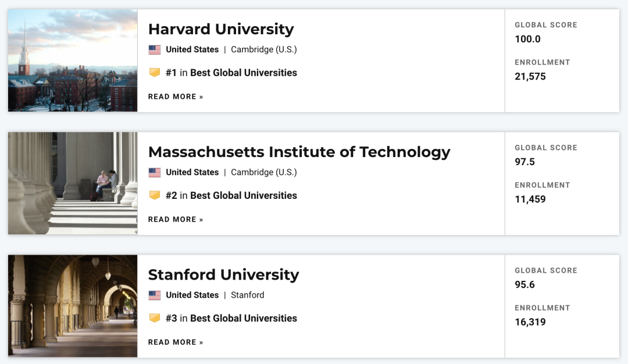Screen dimensions: 628x364
Task: Open the Stanford arcade photo thumbnail
Action: 73,306
